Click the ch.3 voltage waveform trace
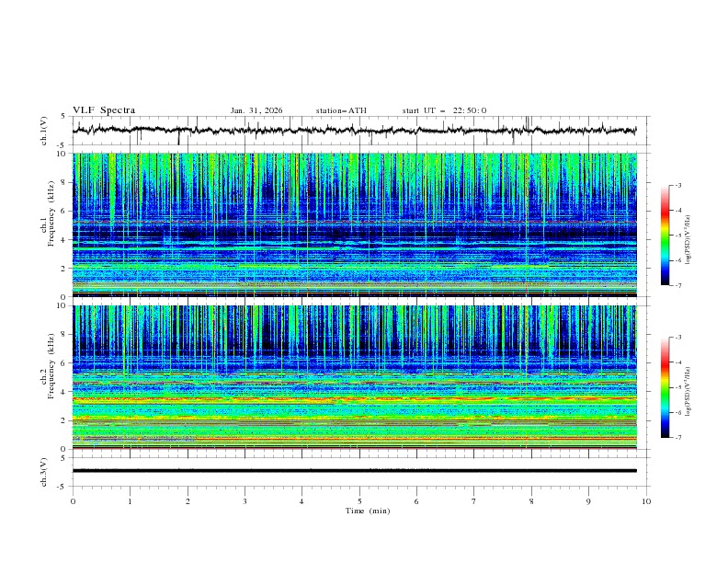 (358, 470)
